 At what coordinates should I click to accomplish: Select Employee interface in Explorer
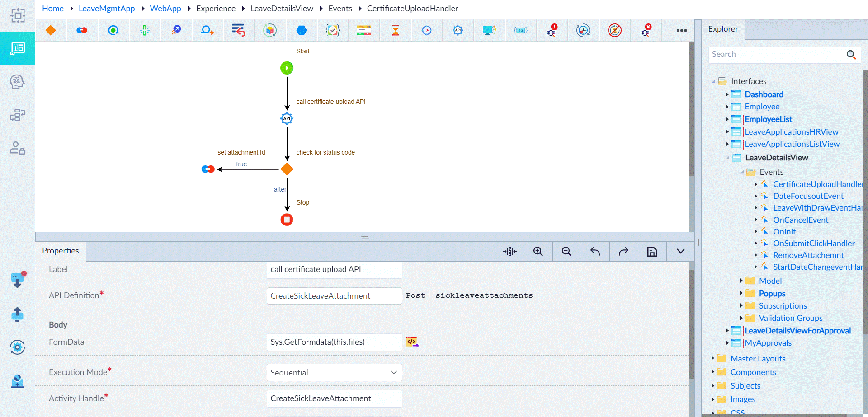pos(762,107)
